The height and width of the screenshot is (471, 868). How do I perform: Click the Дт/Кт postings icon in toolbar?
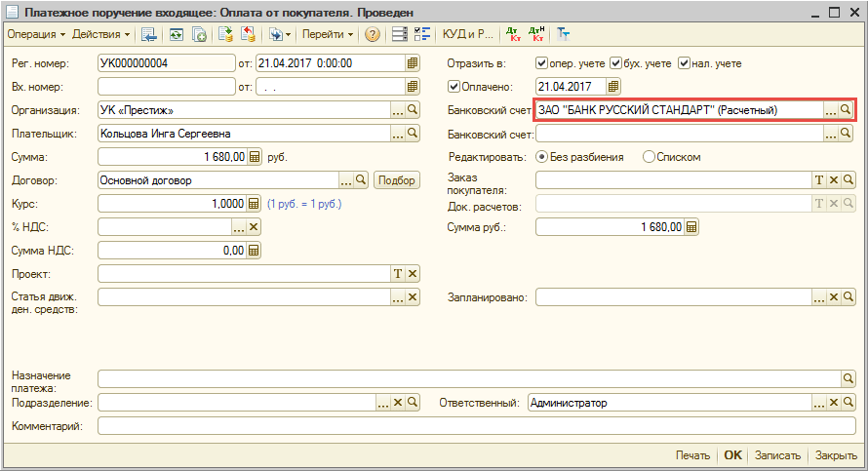[x=513, y=34]
